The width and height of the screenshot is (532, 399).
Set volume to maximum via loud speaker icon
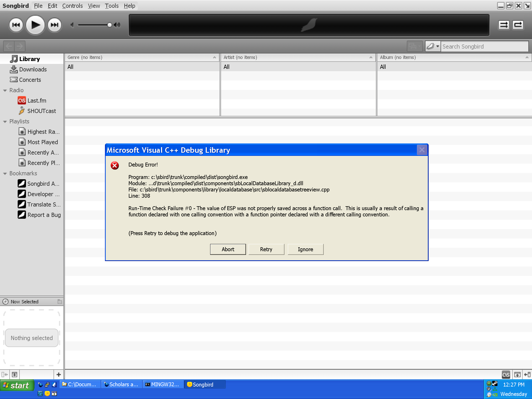pos(117,25)
